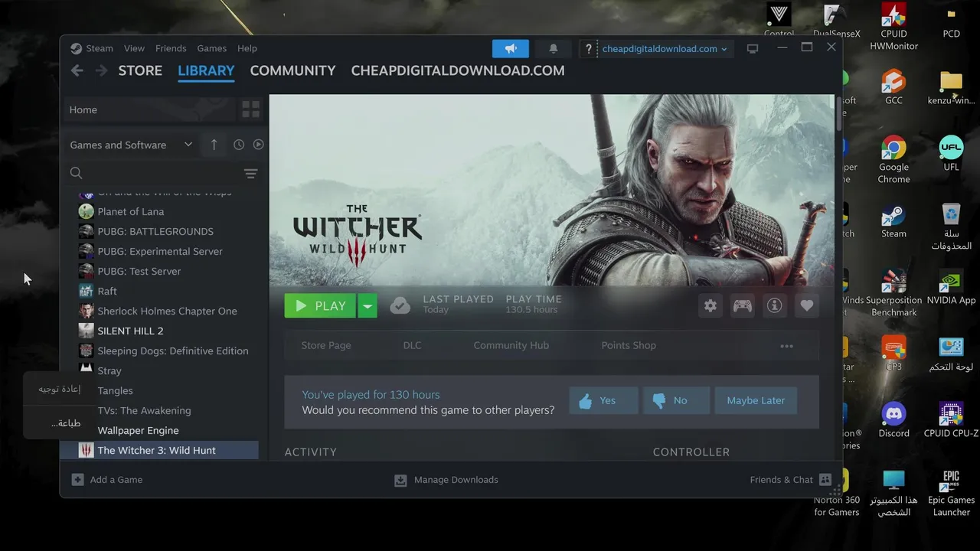Switch to Big Picture mode monitor icon
Screen dimensions: 980x551
753,48
